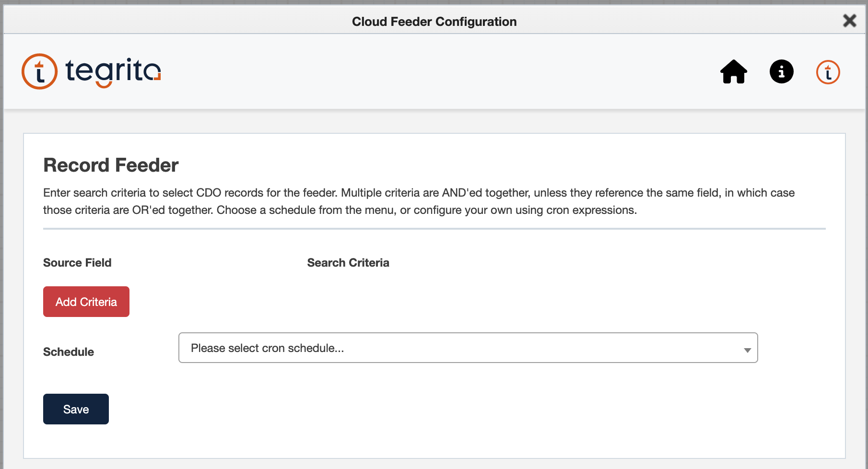Click the Cloud Feeder Configuration title
This screenshot has height=469, width=868.
click(x=434, y=22)
